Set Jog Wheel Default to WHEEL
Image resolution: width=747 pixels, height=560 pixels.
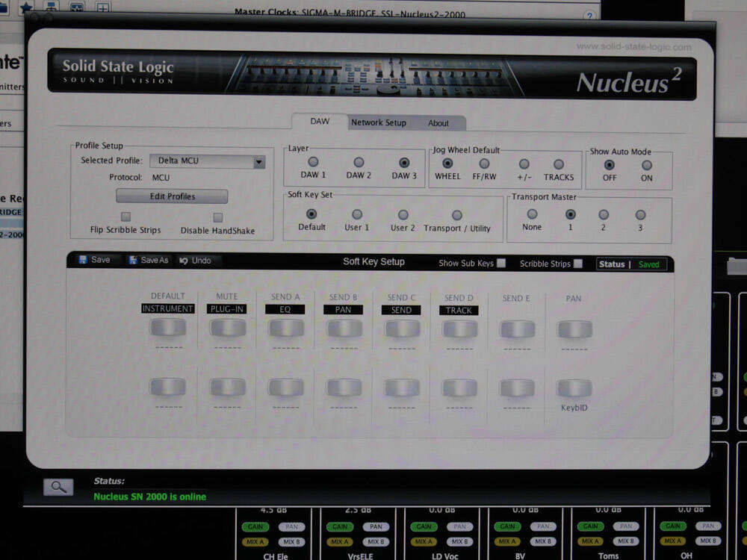click(447, 164)
